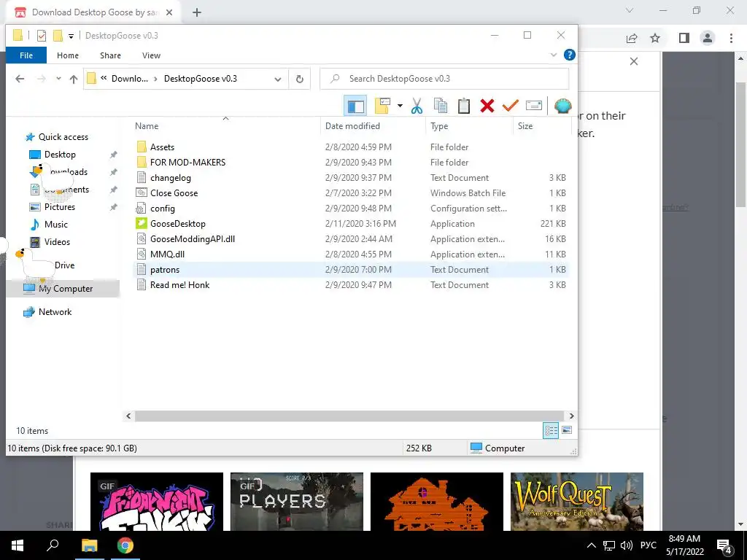
Task: Open the taskbar search
Action: click(x=53, y=545)
